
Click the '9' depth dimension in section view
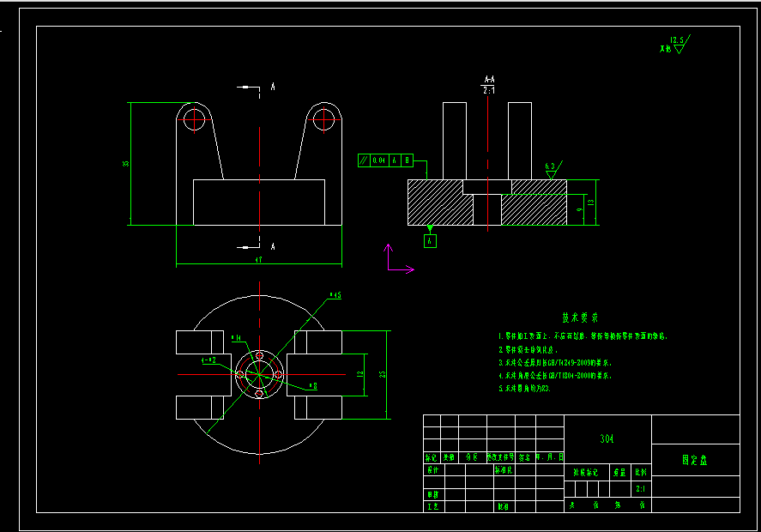pos(579,209)
